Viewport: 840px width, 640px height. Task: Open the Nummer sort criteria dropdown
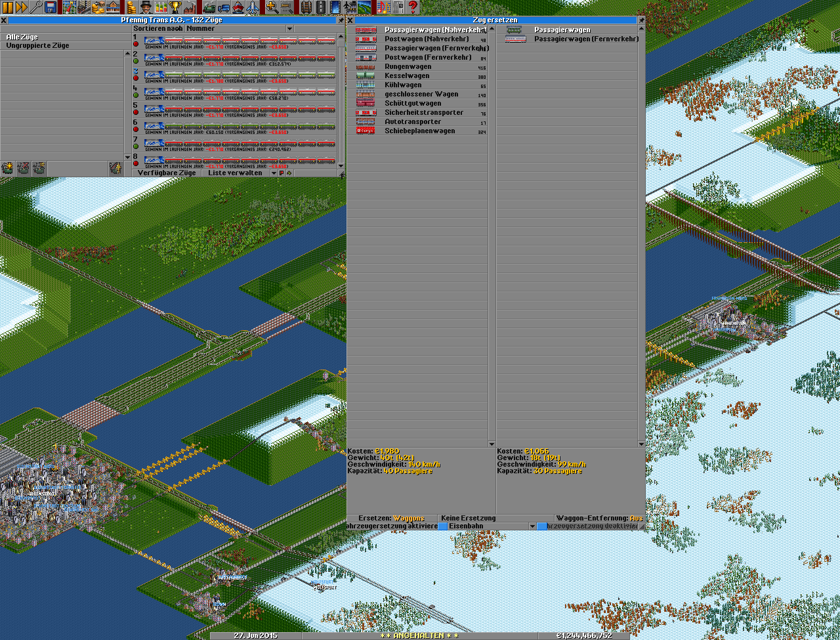click(x=239, y=29)
